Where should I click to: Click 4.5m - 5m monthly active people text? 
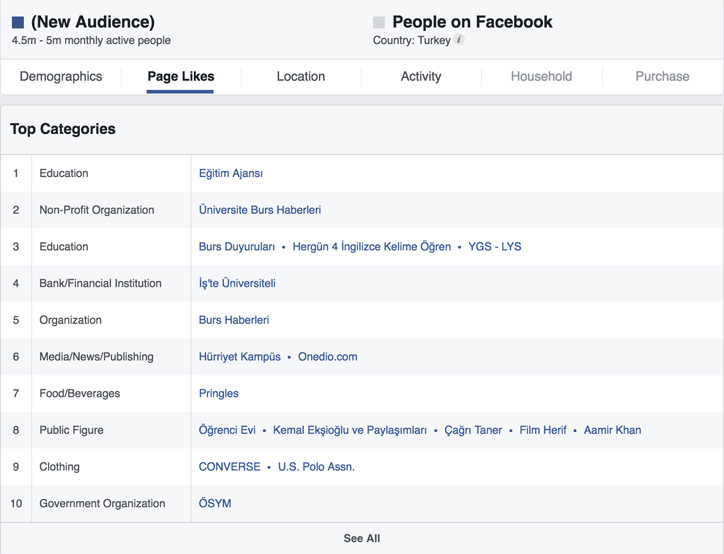coord(91,41)
